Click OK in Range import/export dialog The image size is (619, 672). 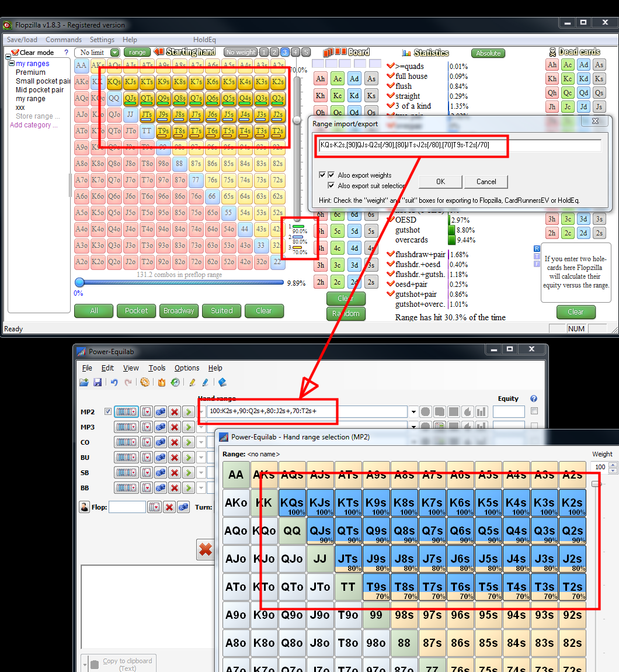(x=440, y=182)
